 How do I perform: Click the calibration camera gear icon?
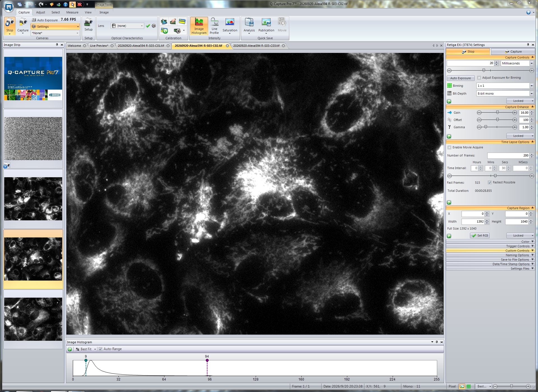[x=177, y=31]
